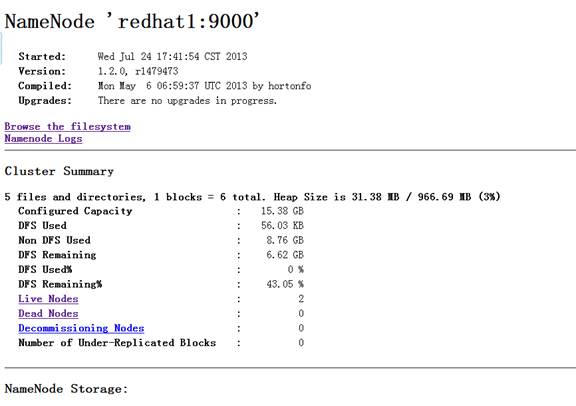Image resolution: width=576 pixels, height=406 pixels.
Task: Click the DFS Remaining label
Action: click(57, 255)
